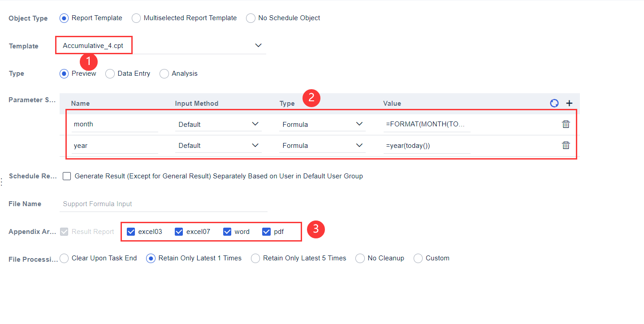Delete the year parameter row

point(566,145)
